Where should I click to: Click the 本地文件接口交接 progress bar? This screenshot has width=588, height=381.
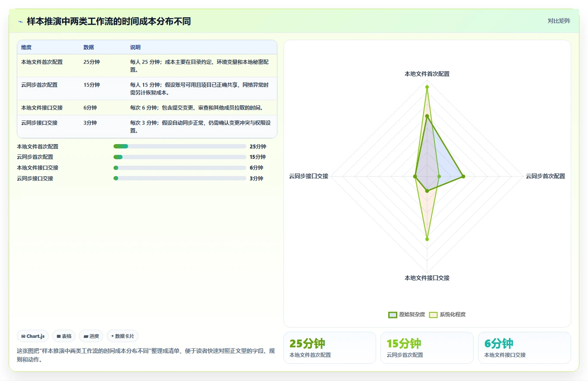tap(180, 168)
